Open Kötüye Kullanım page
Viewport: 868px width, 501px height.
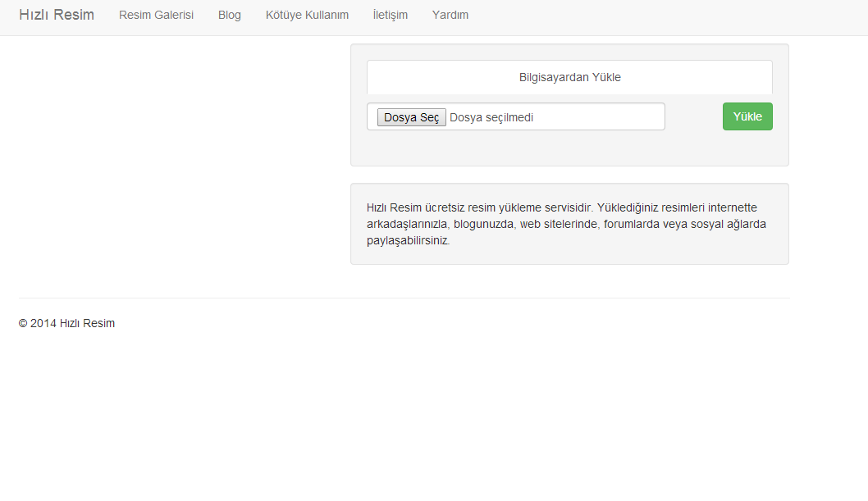click(x=307, y=15)
